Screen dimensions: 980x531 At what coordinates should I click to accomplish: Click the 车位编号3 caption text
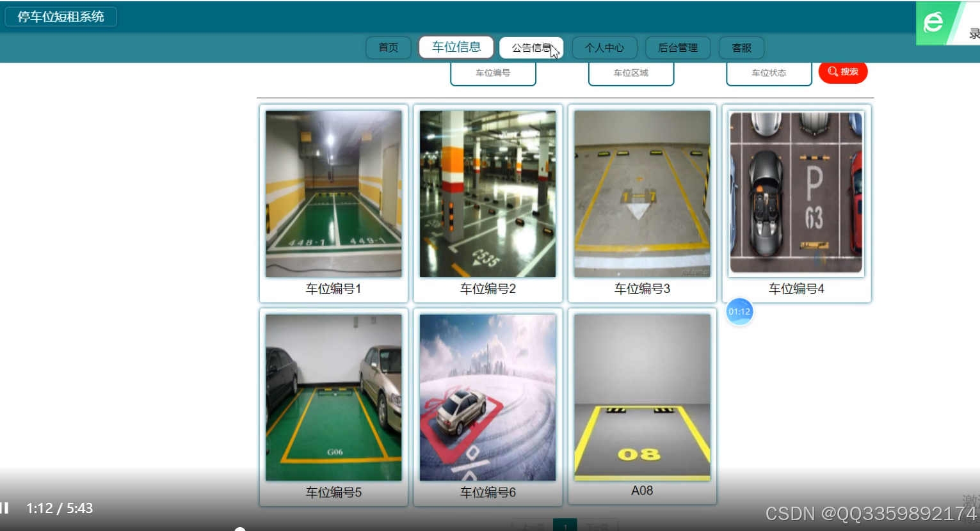coord(642,289)
